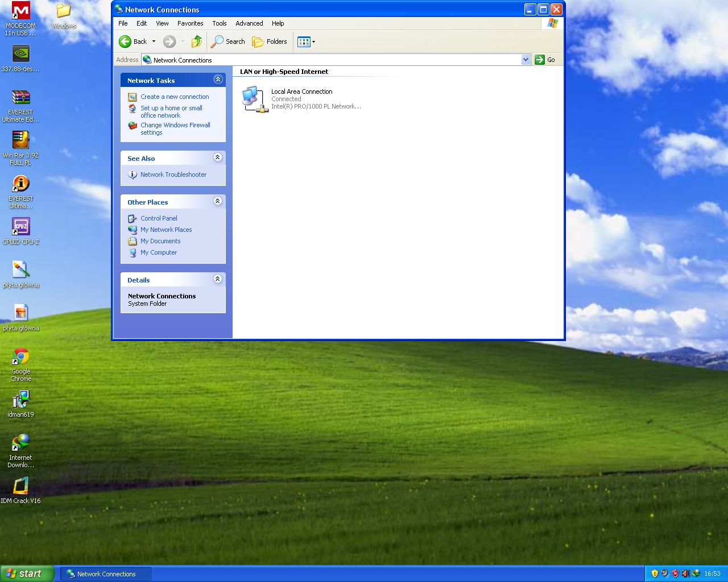Select Create a new connection
The width and height of the screenshot is (728, 582).
click(x=174, y=97)
